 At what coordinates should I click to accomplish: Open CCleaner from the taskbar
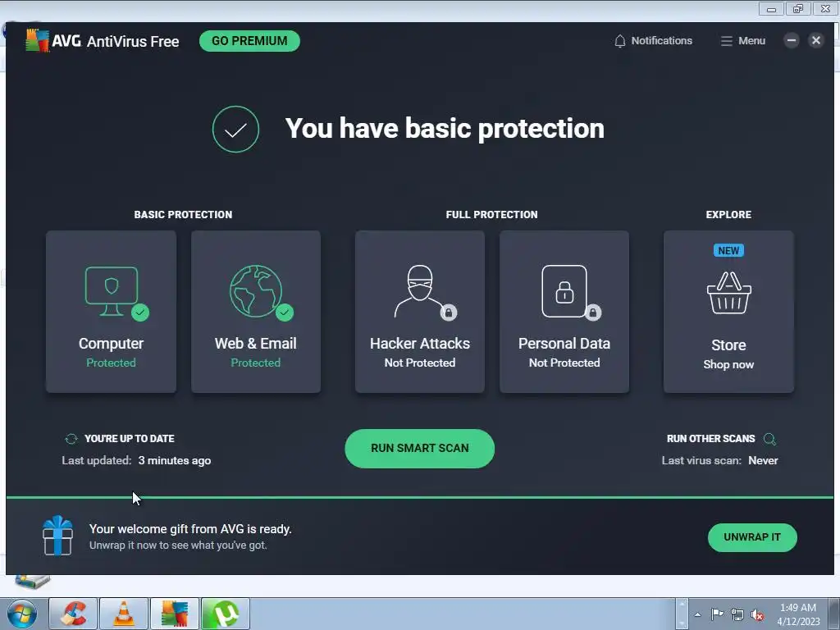coord(73,614)
